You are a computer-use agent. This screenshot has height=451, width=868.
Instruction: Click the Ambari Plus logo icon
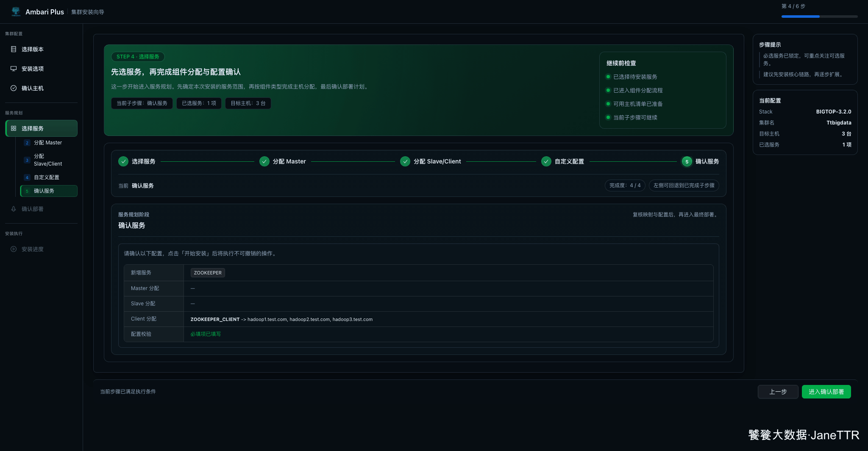coord(16,11)
